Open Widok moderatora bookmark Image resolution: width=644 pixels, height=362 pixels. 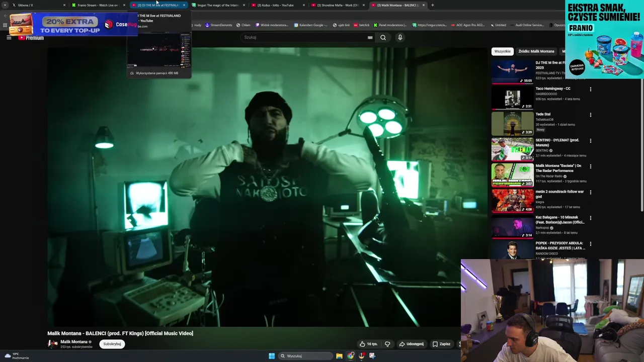pos(272,25)
